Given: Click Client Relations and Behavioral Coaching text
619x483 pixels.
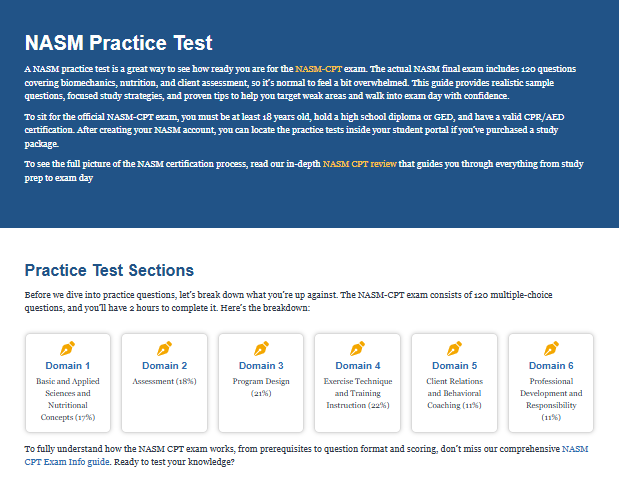Looking at the screenshot, I should [455, 393].
